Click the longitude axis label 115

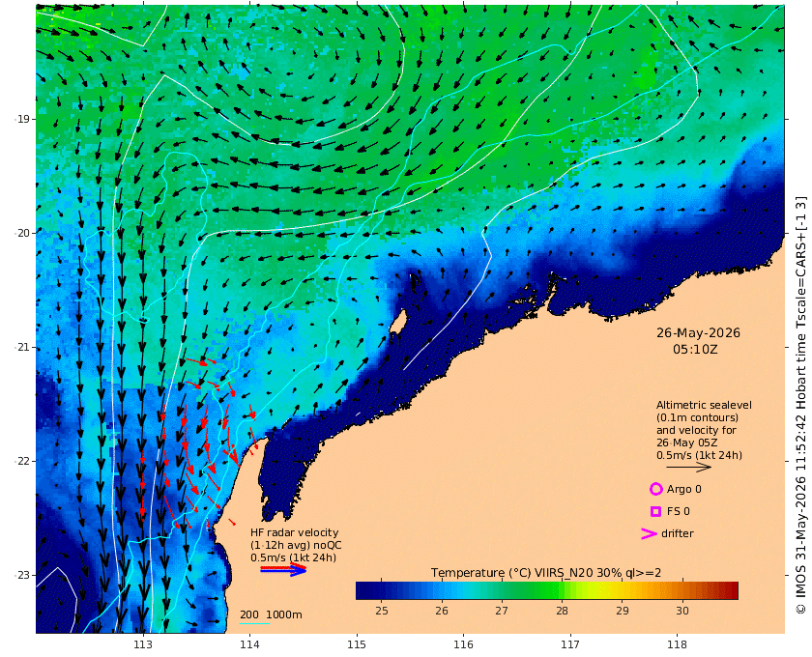[x=357, y=644]
